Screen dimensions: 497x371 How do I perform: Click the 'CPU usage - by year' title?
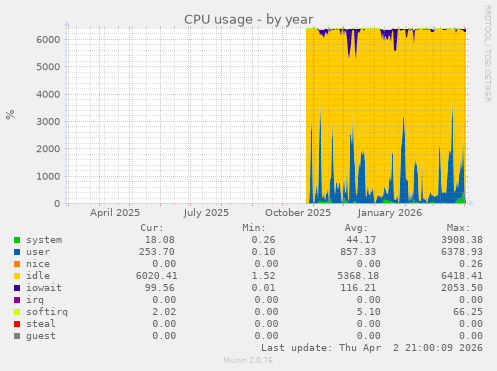pyautogui.click(x=249, y=20)
